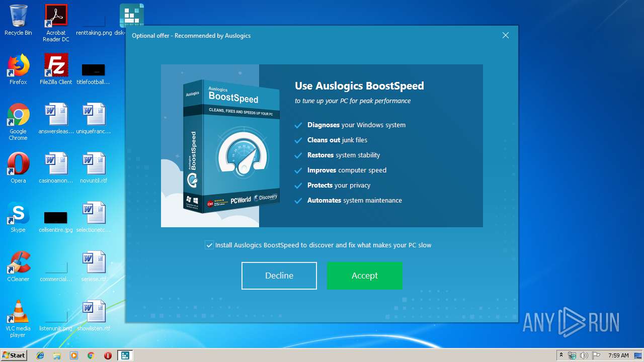The height and width of the screenshot is (362, 644).
Task: Select the titlefootball desktop file
Action: tap(93, 73)
